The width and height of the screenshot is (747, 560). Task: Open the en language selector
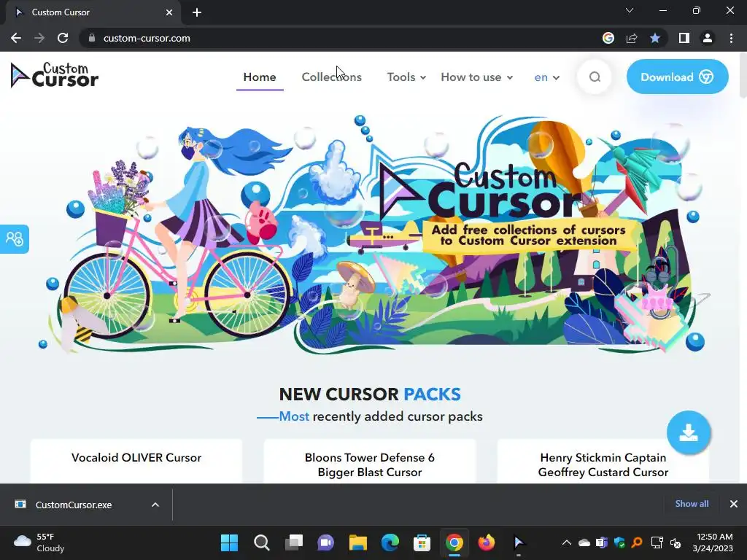[547, 77]
